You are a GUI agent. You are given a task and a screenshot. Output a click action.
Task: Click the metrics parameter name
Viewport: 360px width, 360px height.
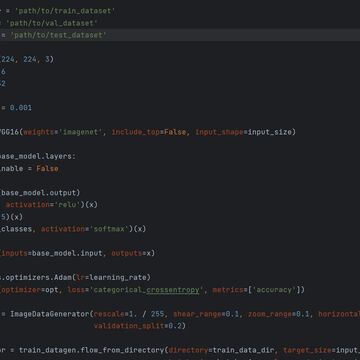click(228, 290)
